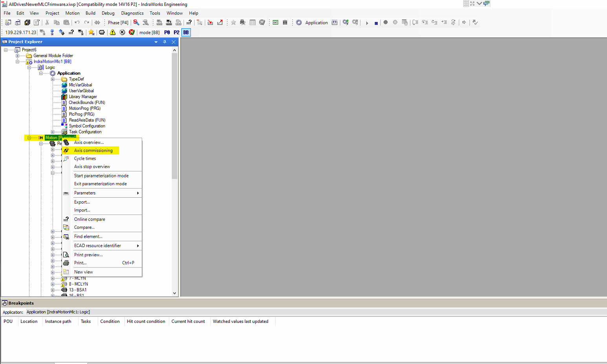Switch to phase P2 button

click(177, 33)
